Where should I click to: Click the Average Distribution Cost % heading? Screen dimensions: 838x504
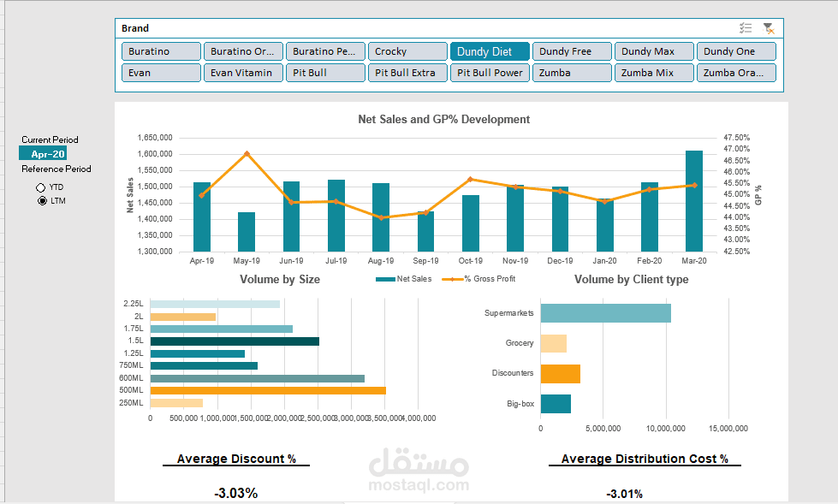pyautogui.click(x=645, y=460)
